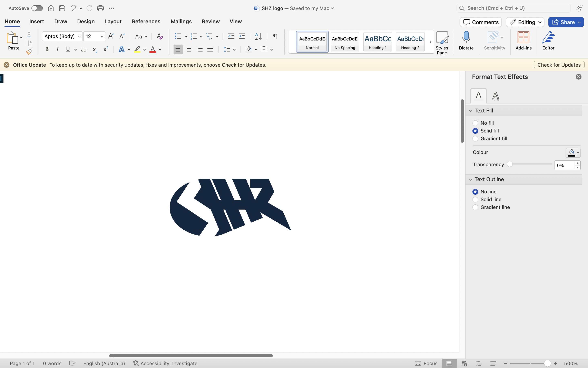The image size is (588, 368).
Task: Click the zoom slider handle
Action: 547,363
